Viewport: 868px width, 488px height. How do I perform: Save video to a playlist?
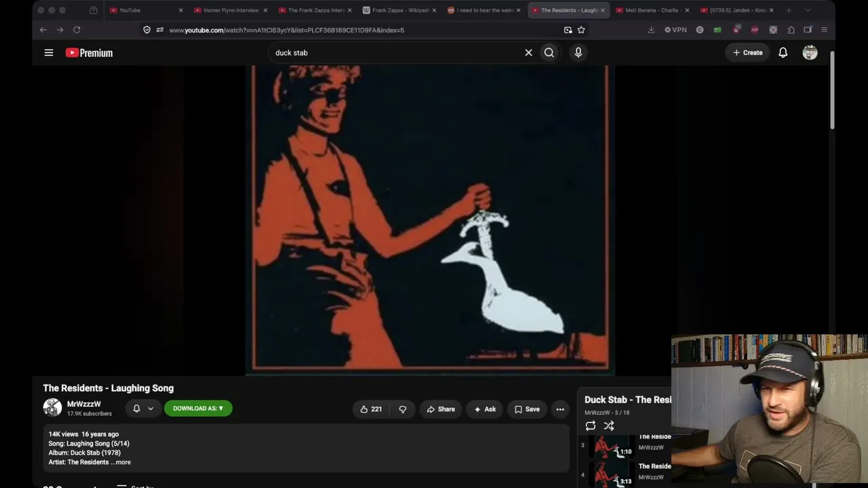point(527,409)
